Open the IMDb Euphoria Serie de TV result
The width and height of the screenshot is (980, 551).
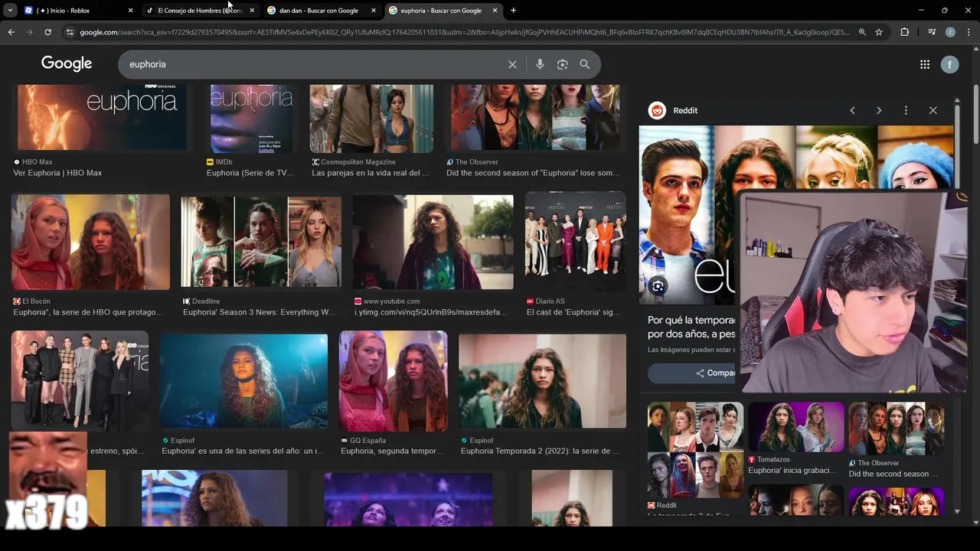250,173
